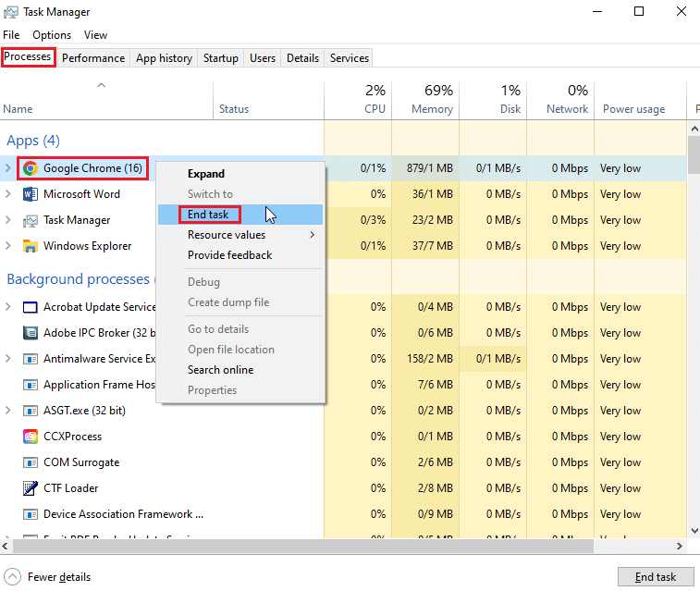Click the ASGT.exe process icon

(x=31, y=411)
